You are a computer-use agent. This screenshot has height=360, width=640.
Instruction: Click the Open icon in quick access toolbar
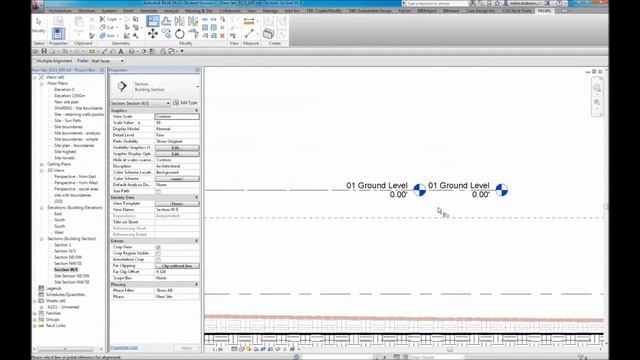coord(36,51)
